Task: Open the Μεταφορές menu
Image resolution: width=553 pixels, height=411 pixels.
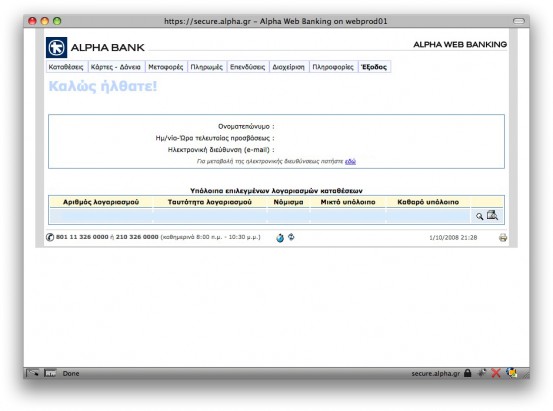Action: tap(166, 67)
